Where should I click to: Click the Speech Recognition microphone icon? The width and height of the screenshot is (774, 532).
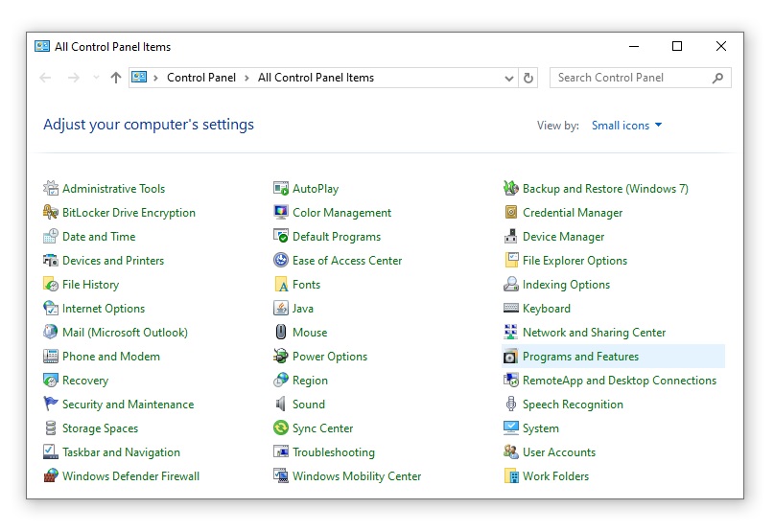(x=511, y=404)
